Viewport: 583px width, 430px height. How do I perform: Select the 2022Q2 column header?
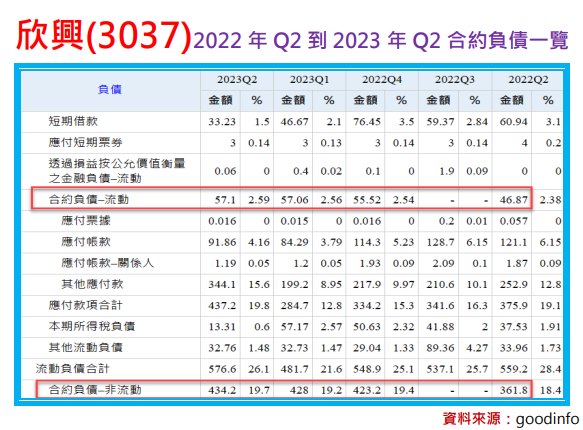click(528, 80)
